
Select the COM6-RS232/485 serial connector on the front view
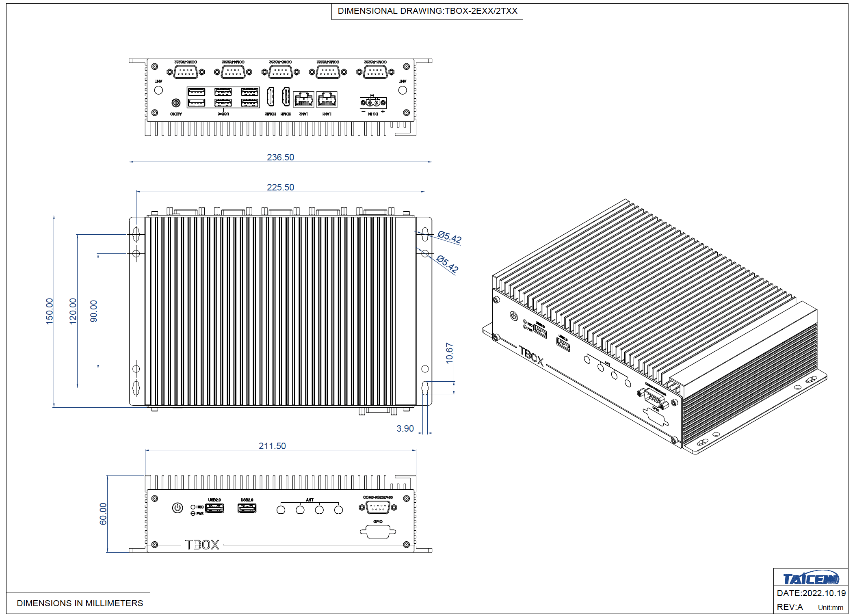click(378, 507)
